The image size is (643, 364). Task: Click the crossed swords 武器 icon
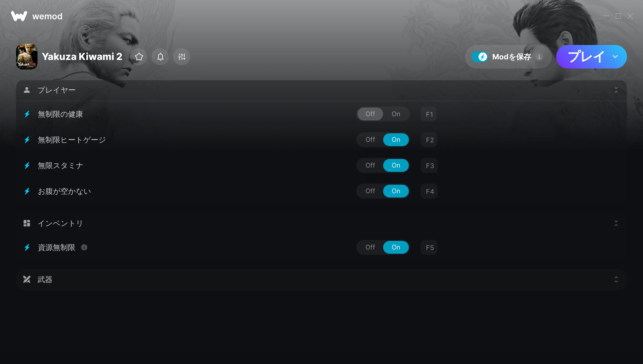27,279
